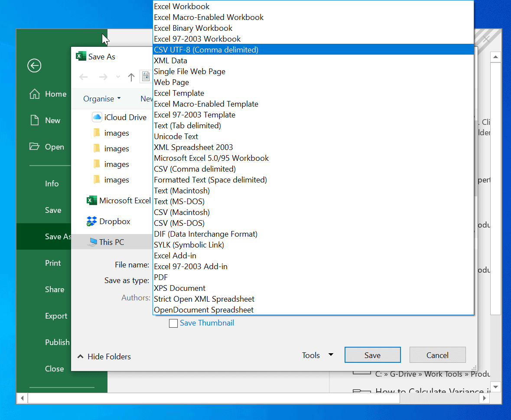Open the Organise dropdown
Viewport: 511px width, 420px height.
click(x=101, y=98)
